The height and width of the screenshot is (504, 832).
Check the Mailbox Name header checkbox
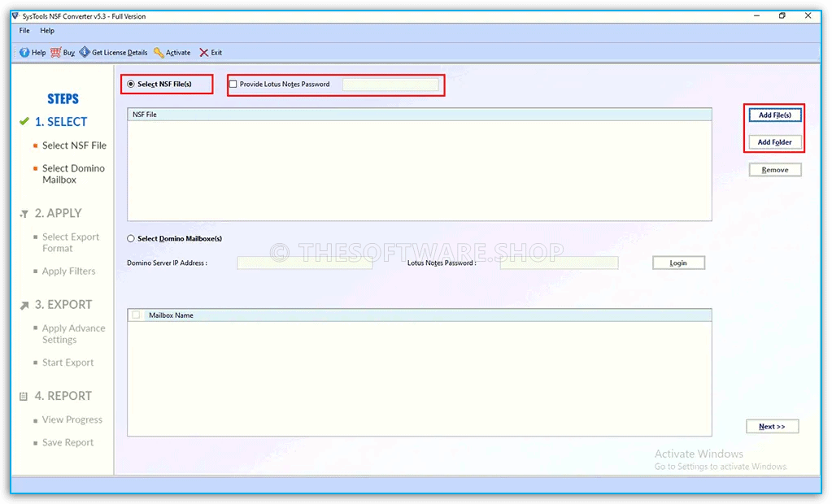[137, 315]
